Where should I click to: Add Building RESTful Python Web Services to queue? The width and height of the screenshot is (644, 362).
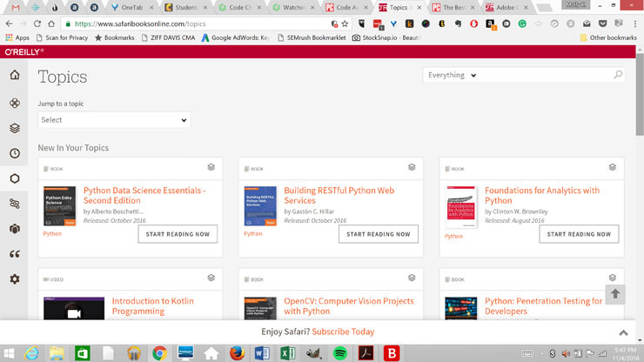412,167
